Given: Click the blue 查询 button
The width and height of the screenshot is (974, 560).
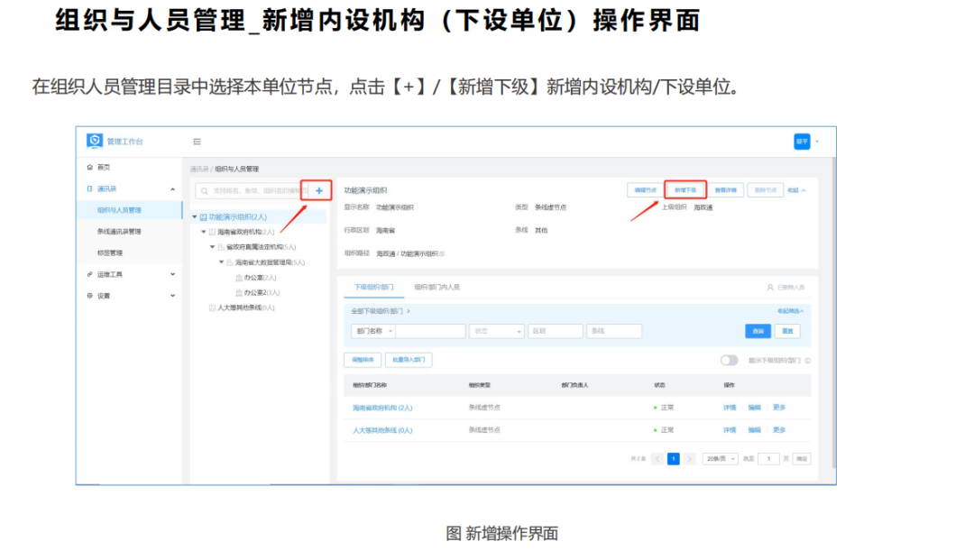Looking at the screenshot, I should click(x=759, y=331).
